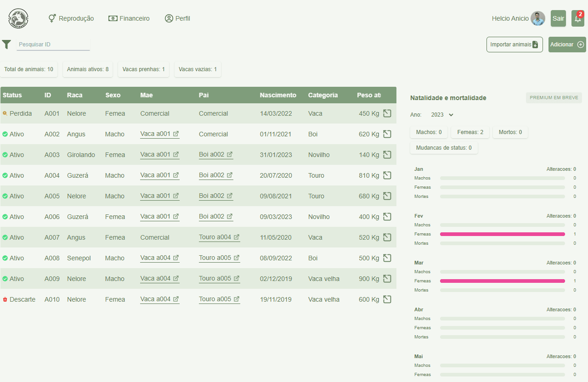The height and width of the screenshot is (382, 588).
Task: Open the Perfil menu
Action: pyautogui.click(x=177, y=18)
